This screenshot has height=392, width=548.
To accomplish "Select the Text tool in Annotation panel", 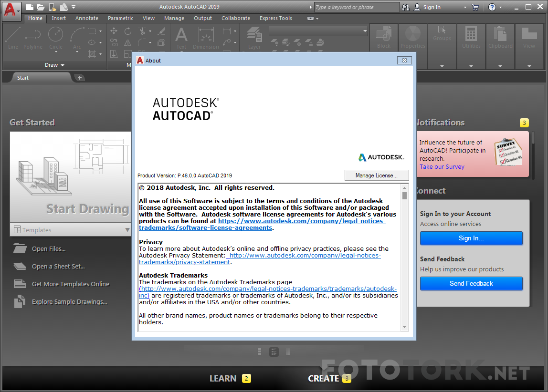I will click(x=181, y=38).
